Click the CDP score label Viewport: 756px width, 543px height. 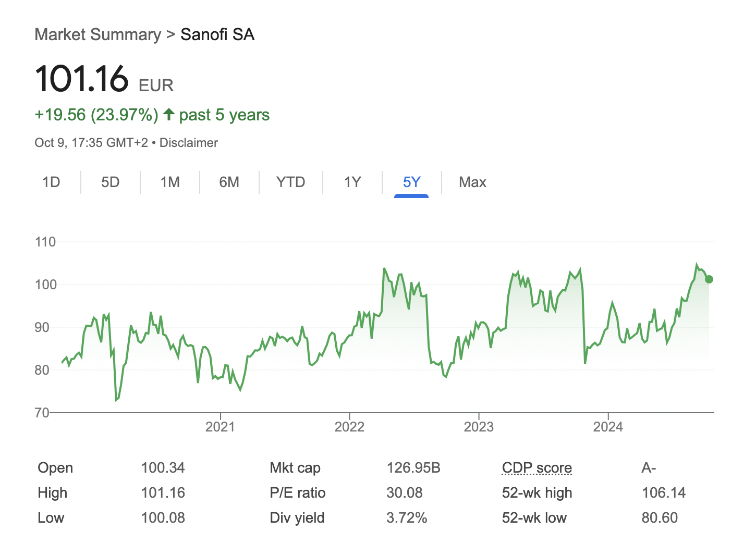click(537, 468)
